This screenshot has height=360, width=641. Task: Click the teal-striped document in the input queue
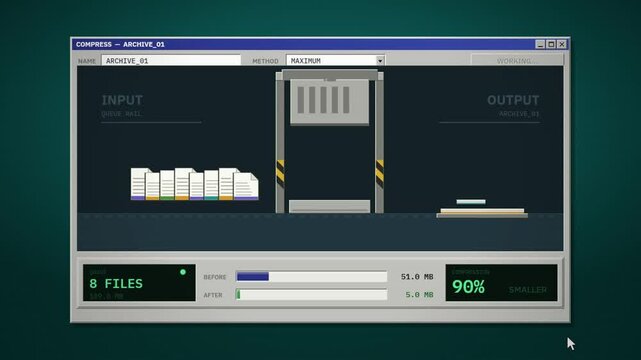211,185
